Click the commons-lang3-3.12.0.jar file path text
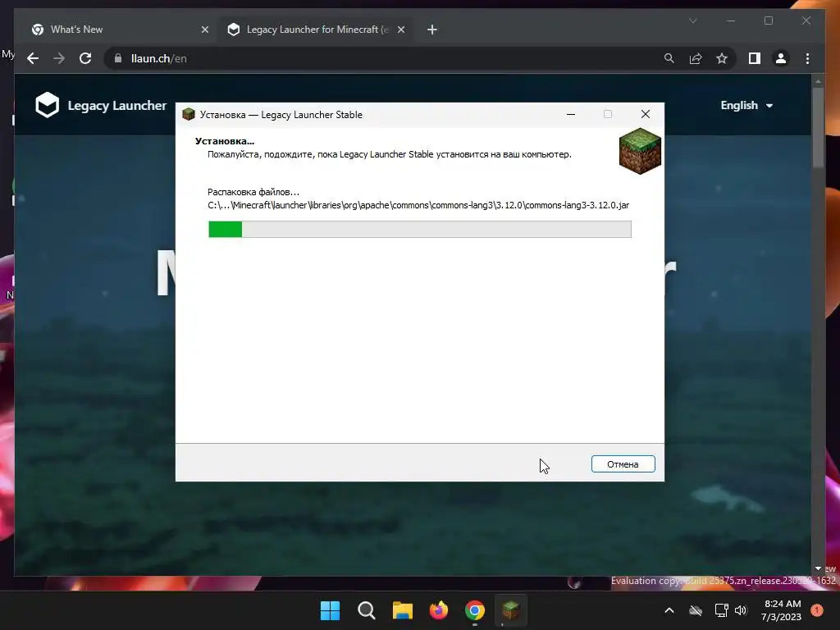 coord(418,205)
